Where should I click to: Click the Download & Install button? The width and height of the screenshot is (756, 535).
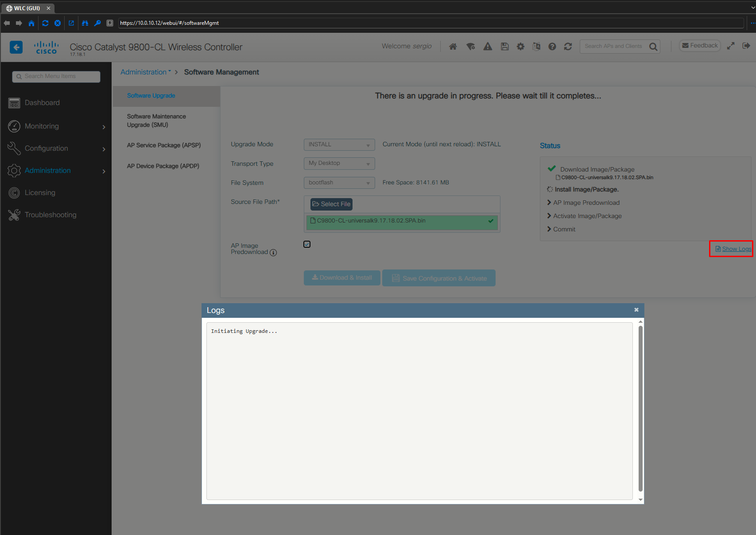(x=342, y=277)
